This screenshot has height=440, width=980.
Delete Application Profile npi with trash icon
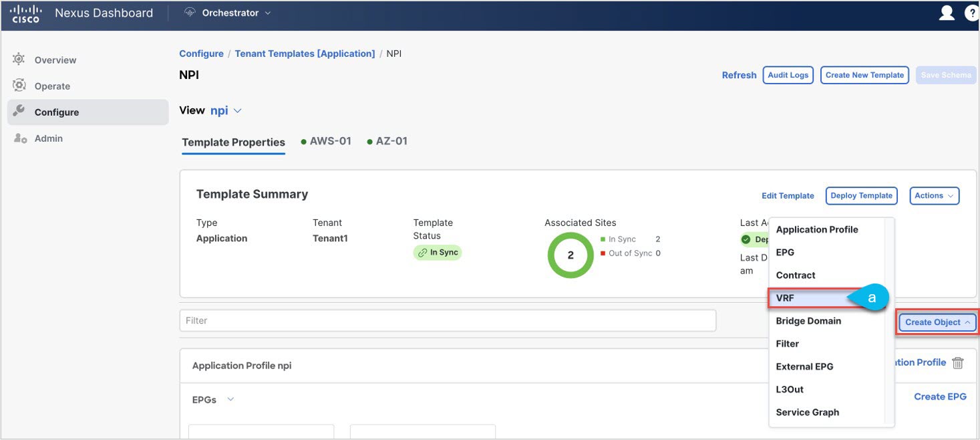tap(958, 363)
